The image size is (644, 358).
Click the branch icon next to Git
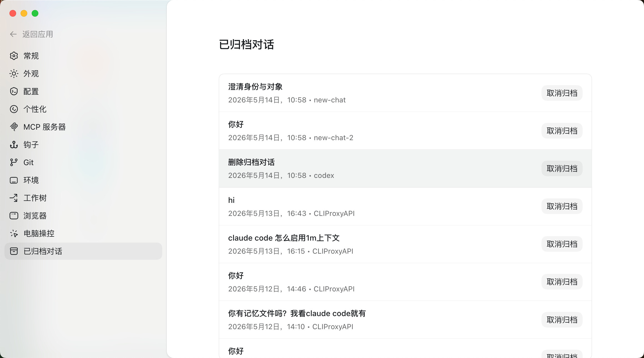point(14,162)
